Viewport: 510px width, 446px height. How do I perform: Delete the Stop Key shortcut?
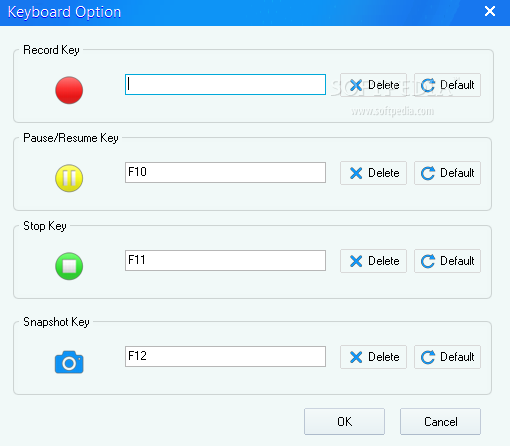(373, 261)
